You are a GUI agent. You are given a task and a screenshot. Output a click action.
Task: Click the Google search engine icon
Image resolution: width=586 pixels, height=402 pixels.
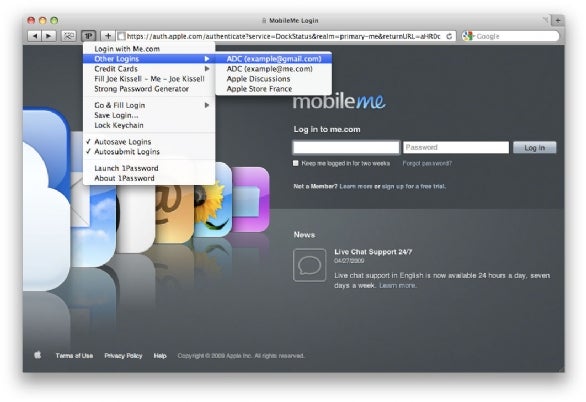tap(468, 36)
